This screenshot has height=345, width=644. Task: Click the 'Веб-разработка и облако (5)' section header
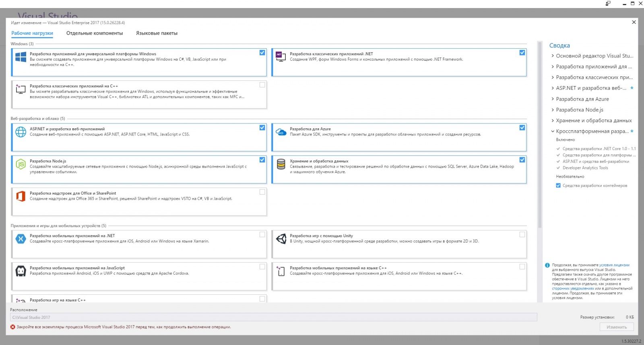click(x=38, y=119)
